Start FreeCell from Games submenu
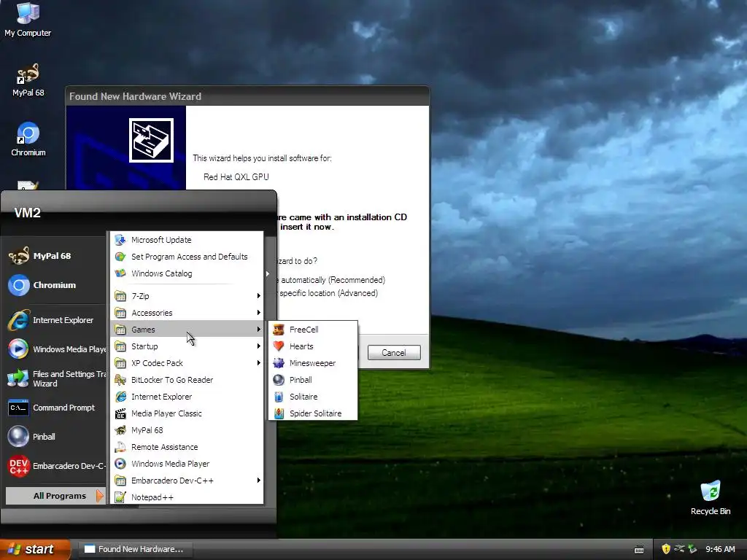Image resolution: width=747 pixels, height=560 pixels. tap(313, 330)
